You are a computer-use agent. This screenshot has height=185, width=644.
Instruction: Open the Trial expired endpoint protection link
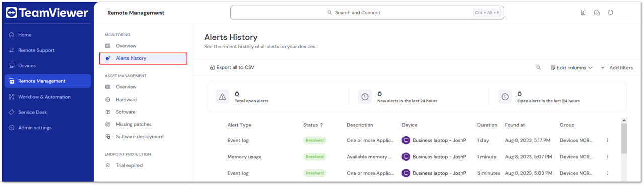pos(129,165)
